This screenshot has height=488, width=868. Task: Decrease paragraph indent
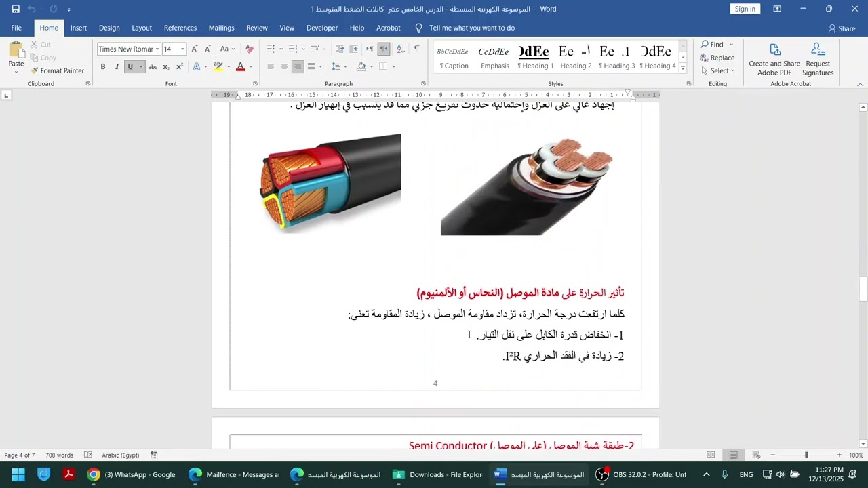point(340,49)
